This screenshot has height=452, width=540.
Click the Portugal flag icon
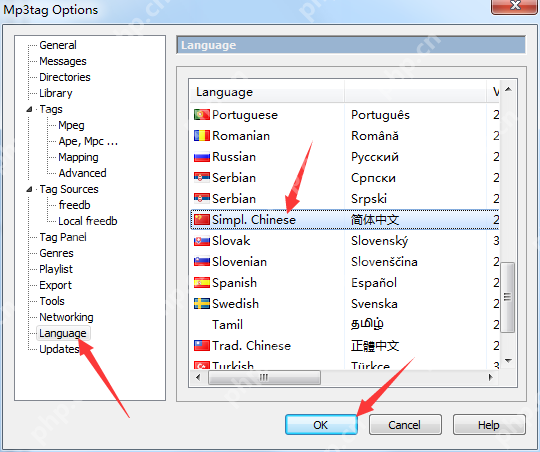click(202, 115)
